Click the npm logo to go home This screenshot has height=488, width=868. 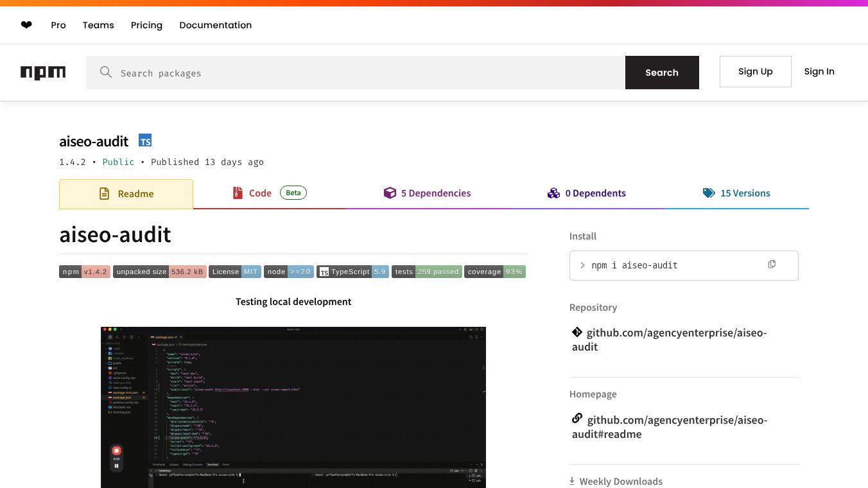click(43, 73)
